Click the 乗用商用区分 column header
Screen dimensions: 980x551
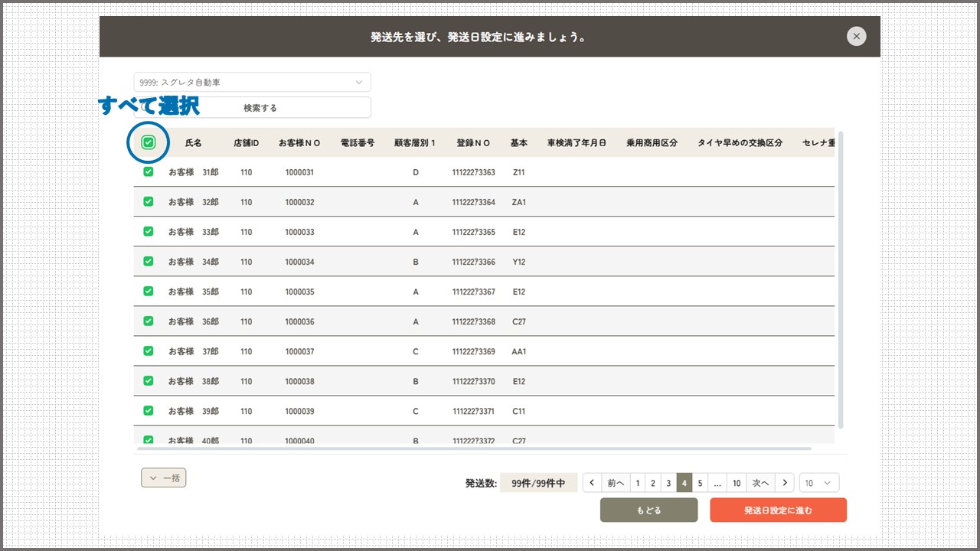coord(652,143)
